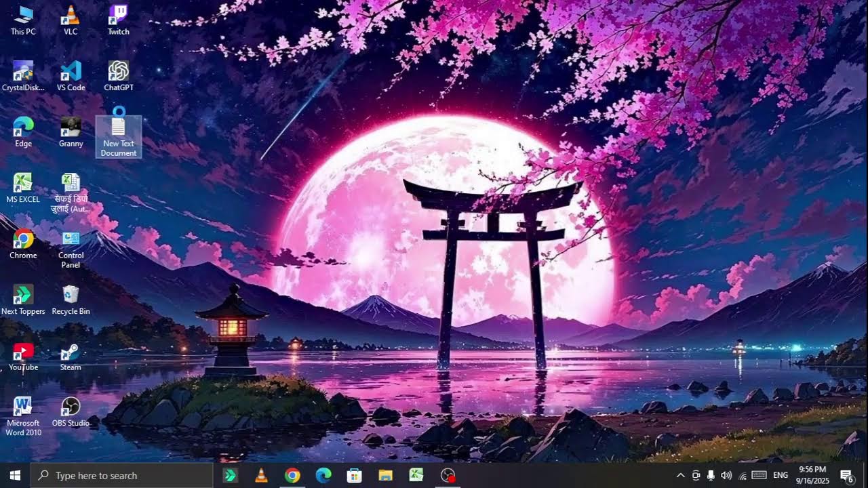The image size is (868, 488).
Task: Open Excel from the taskbar
Action: (416, 475)
